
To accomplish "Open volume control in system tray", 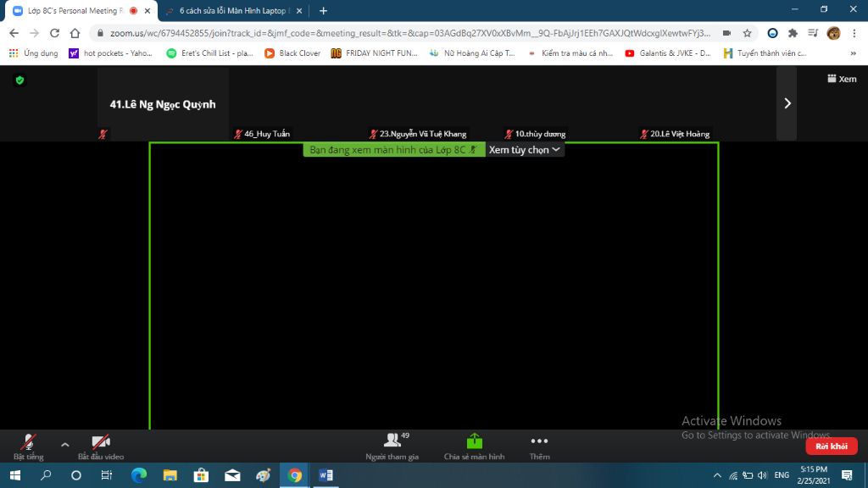I will point(763,475).
